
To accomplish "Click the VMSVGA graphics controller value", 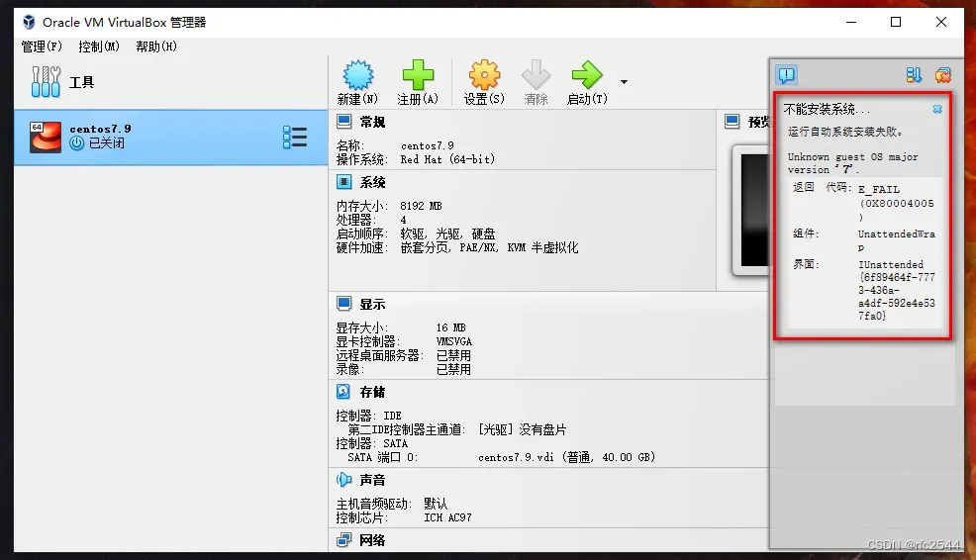I will [x=453, y=341].
